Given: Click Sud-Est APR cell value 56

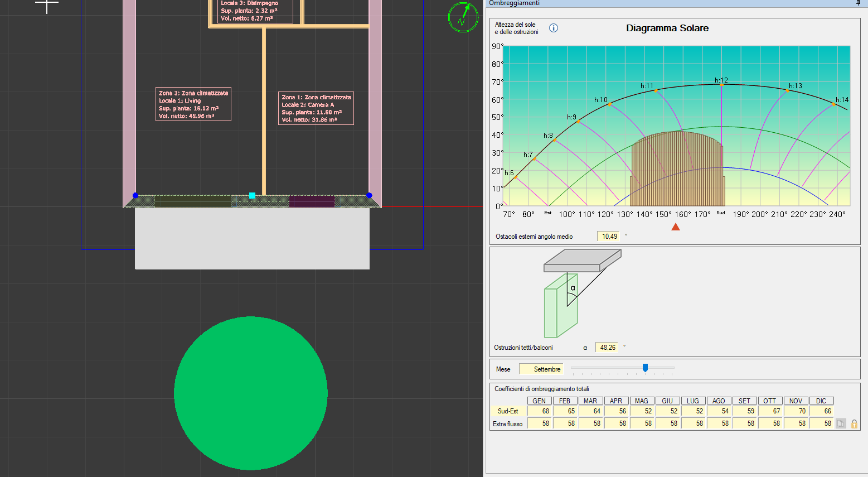Looking at the screenshot, I should click(617, 411).
